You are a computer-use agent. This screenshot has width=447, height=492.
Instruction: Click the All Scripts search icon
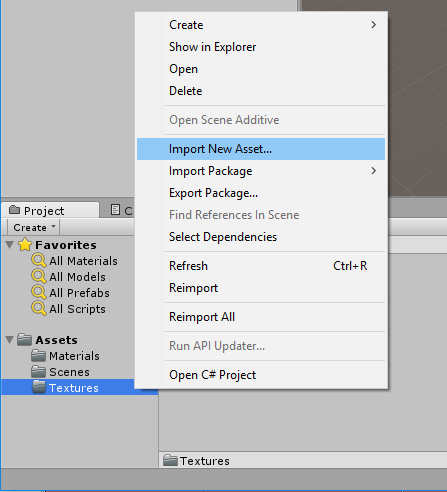coord(39,308)
